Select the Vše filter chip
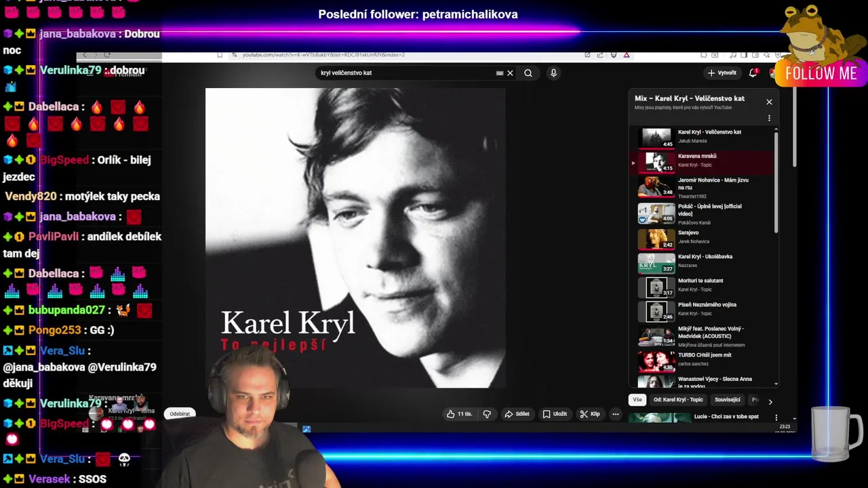Image resolution: width=868 pixels, height=488 pixels. coord(637,400)
